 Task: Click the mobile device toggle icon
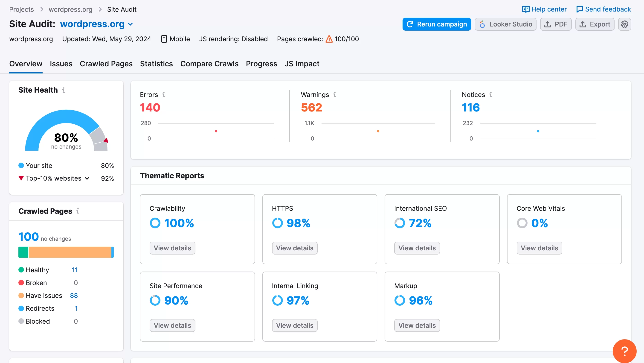pos(163,38)
